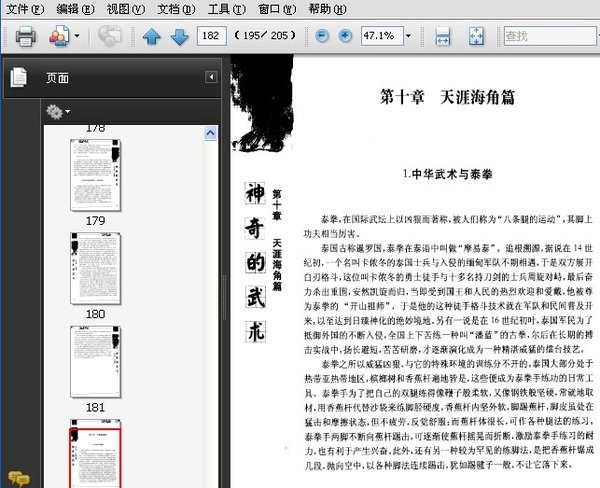Click the zoom out minus button
Viewport: 600px width, 488px height.
tap(322, 36)
